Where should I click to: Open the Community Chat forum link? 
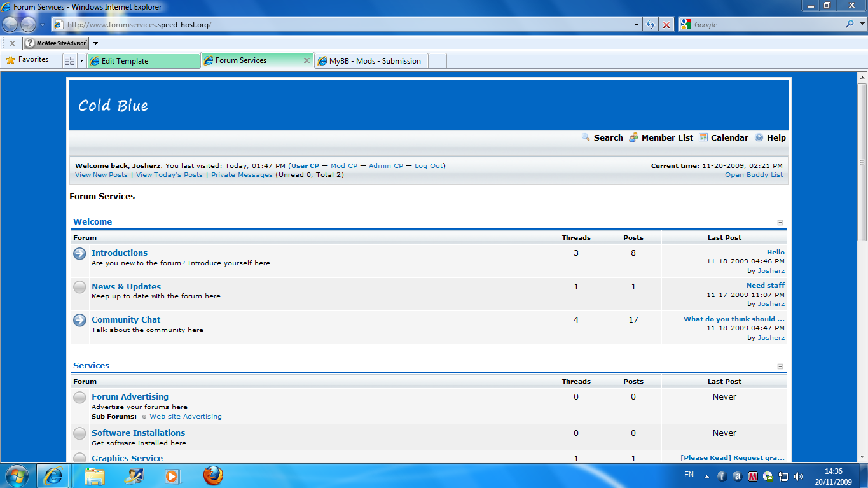(126, 319)
